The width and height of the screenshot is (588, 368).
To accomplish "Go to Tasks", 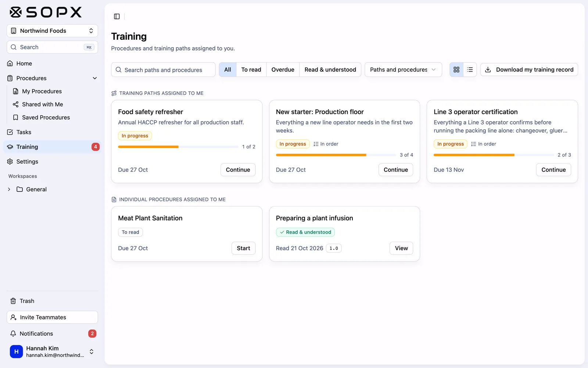I will pyautogui.click(x=52, y=132).
